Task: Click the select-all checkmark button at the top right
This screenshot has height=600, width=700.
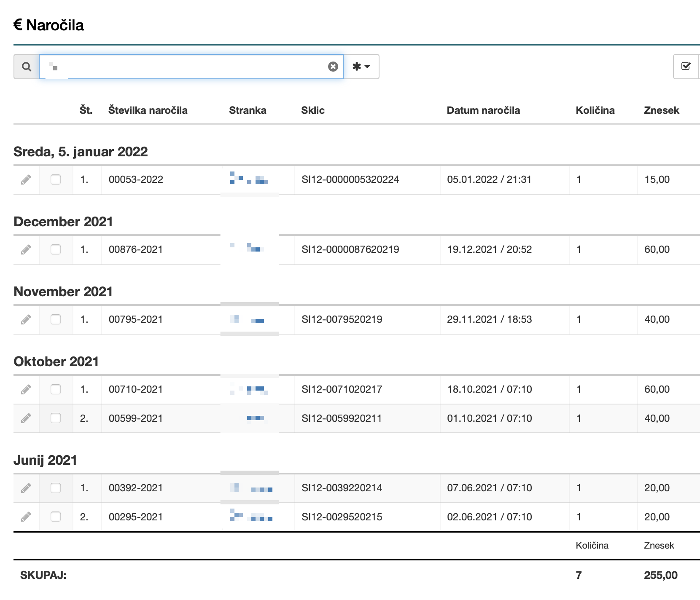Action: click(686, 67)
